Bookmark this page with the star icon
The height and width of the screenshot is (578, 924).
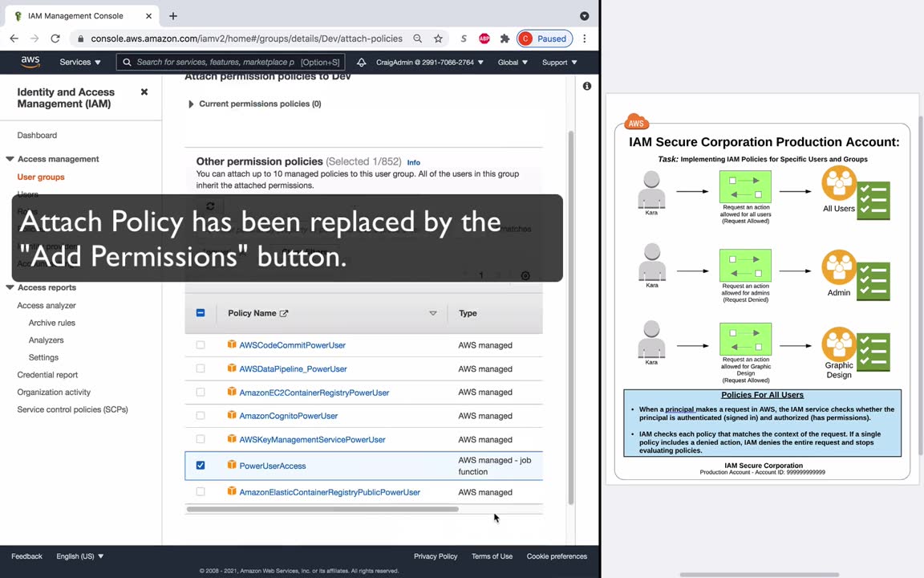coord(438,39)
